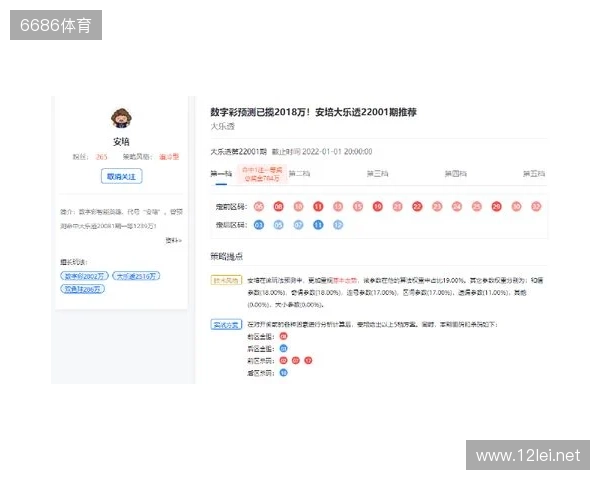Select front-zone red ball 06
The image size is (600, 480).
point(259,207)
